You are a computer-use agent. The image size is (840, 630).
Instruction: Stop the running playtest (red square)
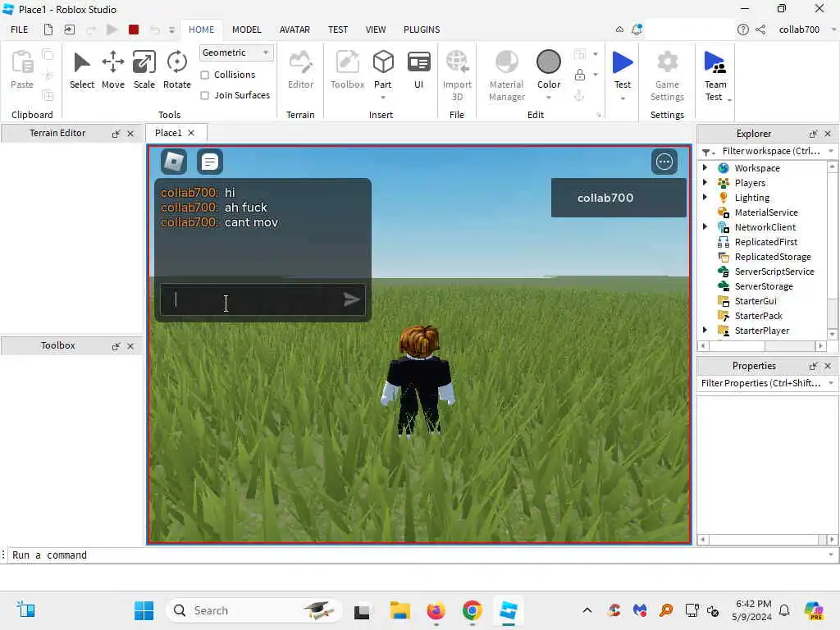(134, 30)
